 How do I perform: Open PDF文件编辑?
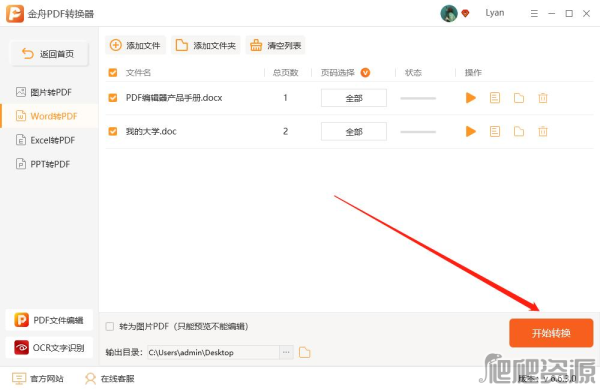(x=49, y=320)
